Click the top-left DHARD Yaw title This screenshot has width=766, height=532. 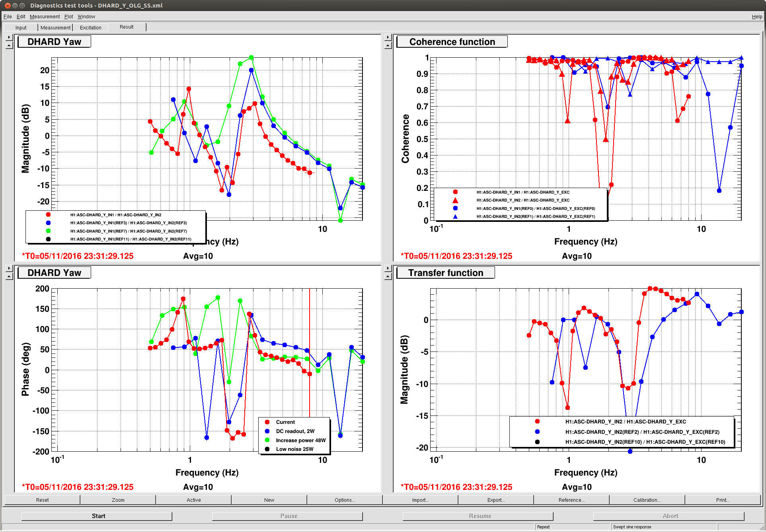(x=54, y=42)
